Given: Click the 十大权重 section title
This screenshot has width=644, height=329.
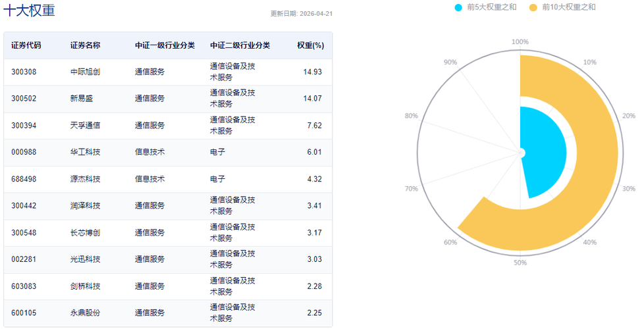Looking at the screenshot, I should (30, 11).
